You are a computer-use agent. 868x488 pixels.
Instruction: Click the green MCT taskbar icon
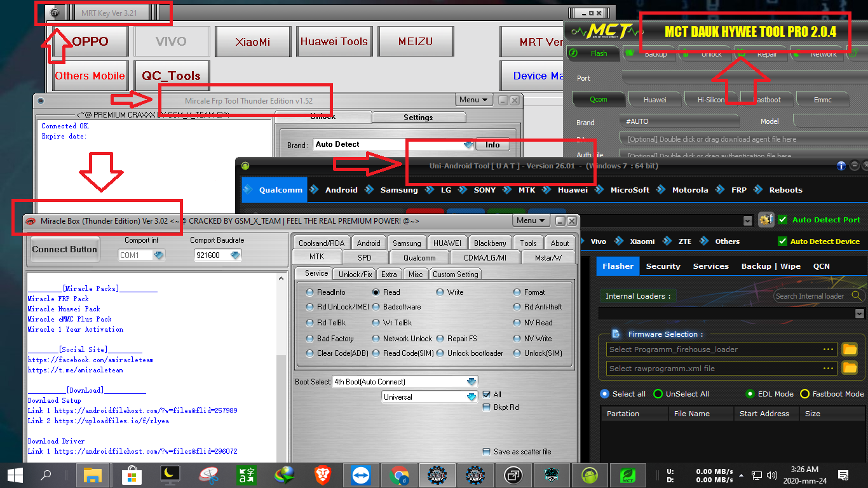pyautogui.click(x=628, y=475)
